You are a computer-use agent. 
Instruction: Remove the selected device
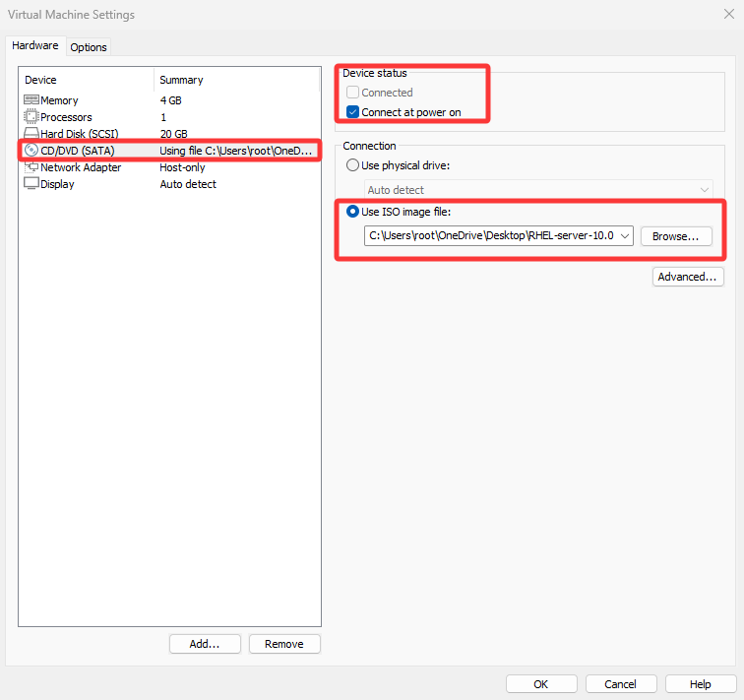[x=284, y=644]
